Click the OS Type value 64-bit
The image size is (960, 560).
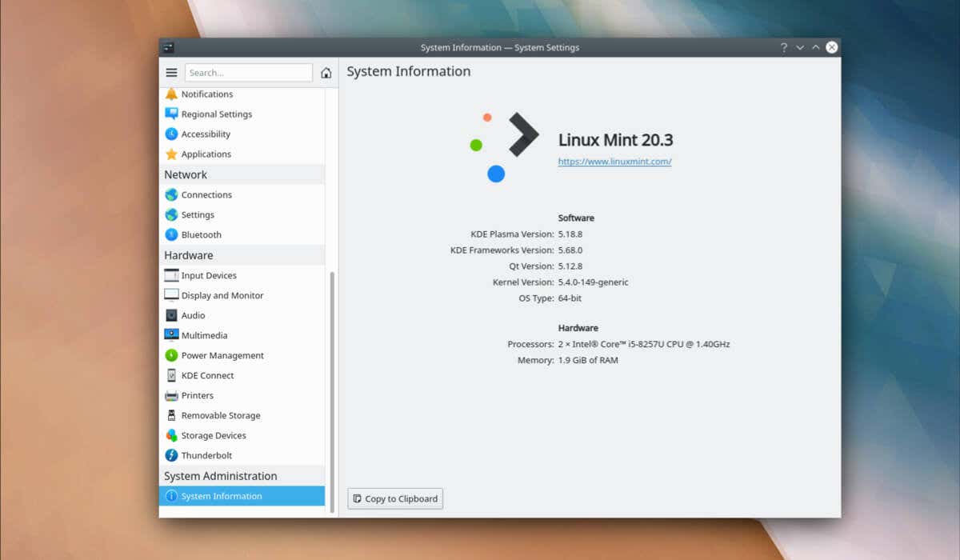coord(570,298)
